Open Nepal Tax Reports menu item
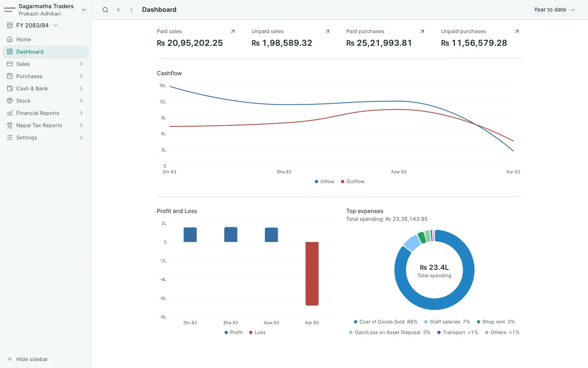Viewport: 588px width, 368px height. [x=45, y=125]
